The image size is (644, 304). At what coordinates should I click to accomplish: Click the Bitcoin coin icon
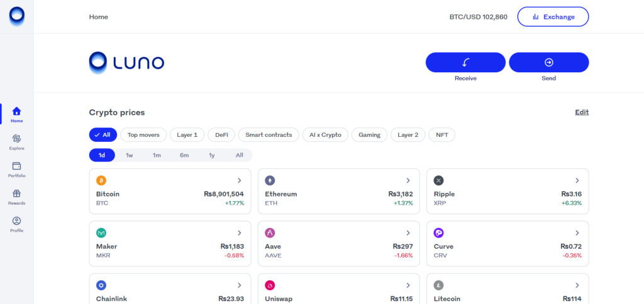[101, 180]
